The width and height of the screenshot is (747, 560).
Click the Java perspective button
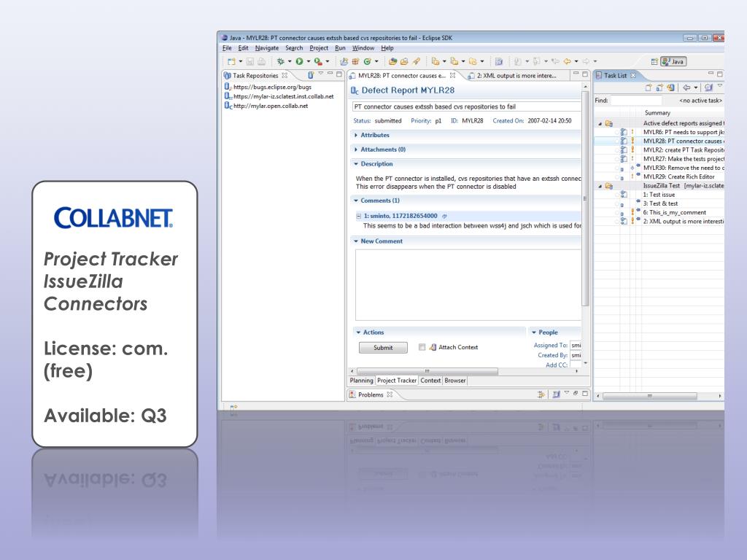tap(673, 61)
